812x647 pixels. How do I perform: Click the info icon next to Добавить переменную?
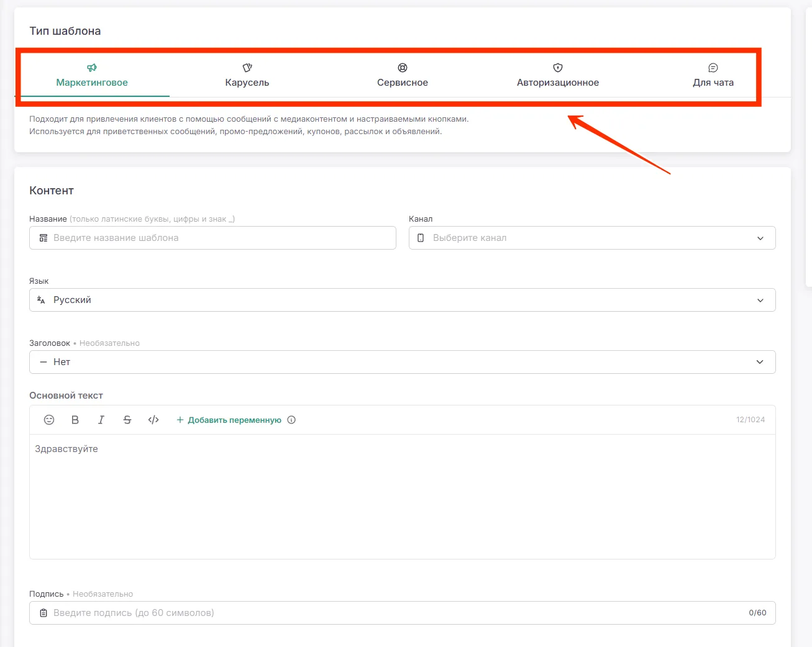coord(291,420)
